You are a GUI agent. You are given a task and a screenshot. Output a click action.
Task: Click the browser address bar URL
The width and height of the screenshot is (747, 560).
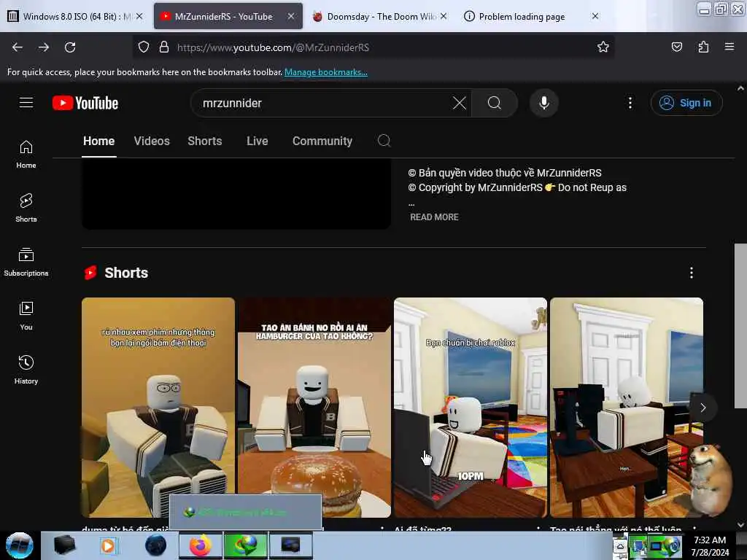pyautogui.click(x=273, y=47)
